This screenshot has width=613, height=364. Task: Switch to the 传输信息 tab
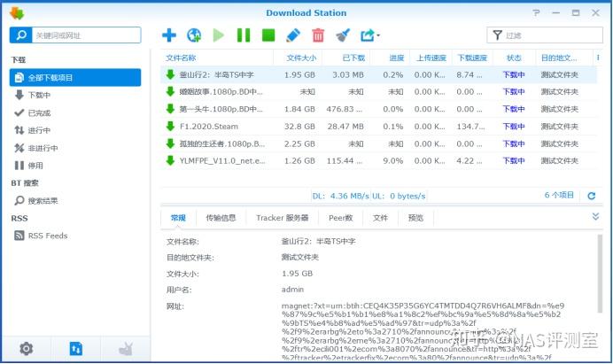click(221, 218)
